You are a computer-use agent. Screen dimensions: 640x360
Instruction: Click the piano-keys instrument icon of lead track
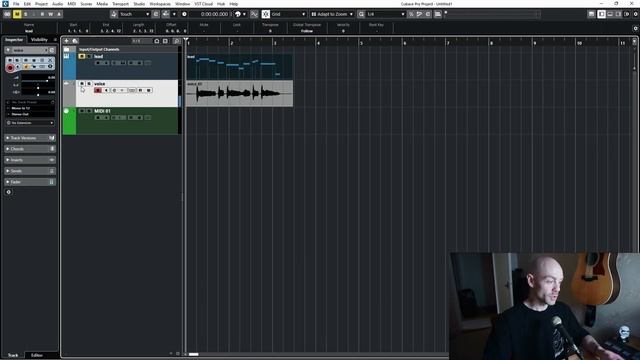66,56
